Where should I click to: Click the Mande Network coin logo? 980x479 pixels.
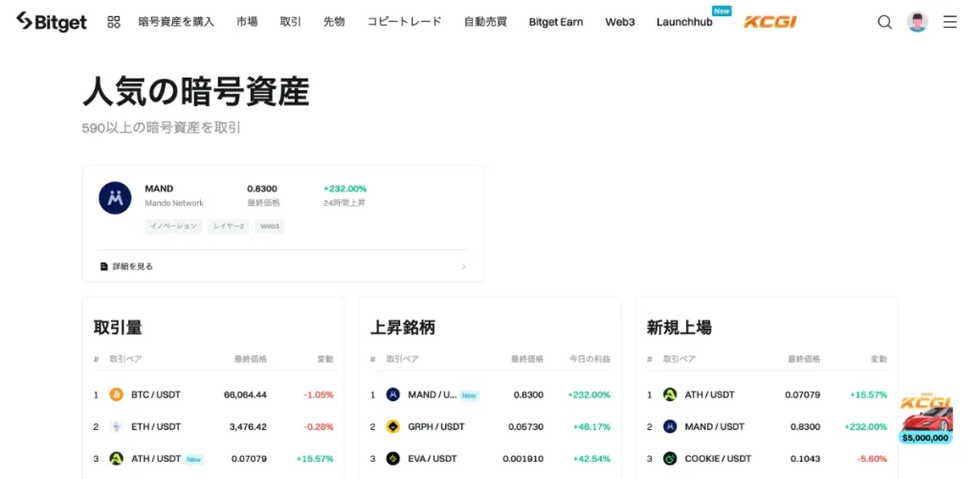115,198
